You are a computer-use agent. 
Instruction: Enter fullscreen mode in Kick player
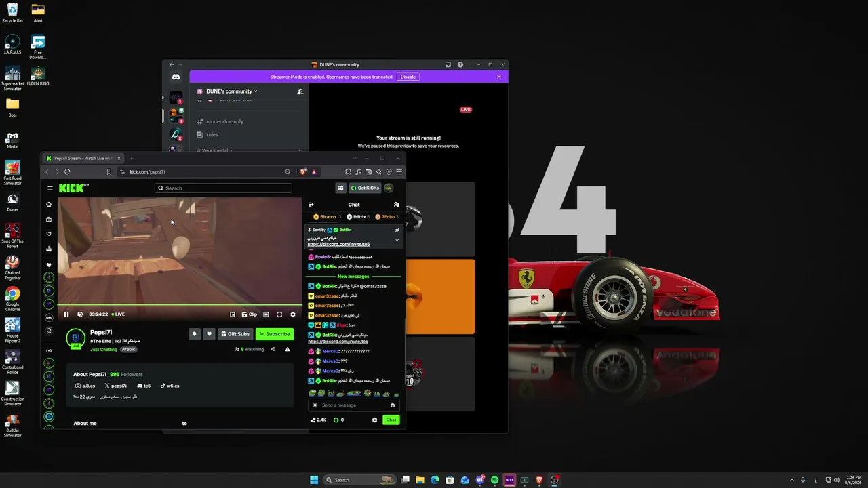(279, 314)
